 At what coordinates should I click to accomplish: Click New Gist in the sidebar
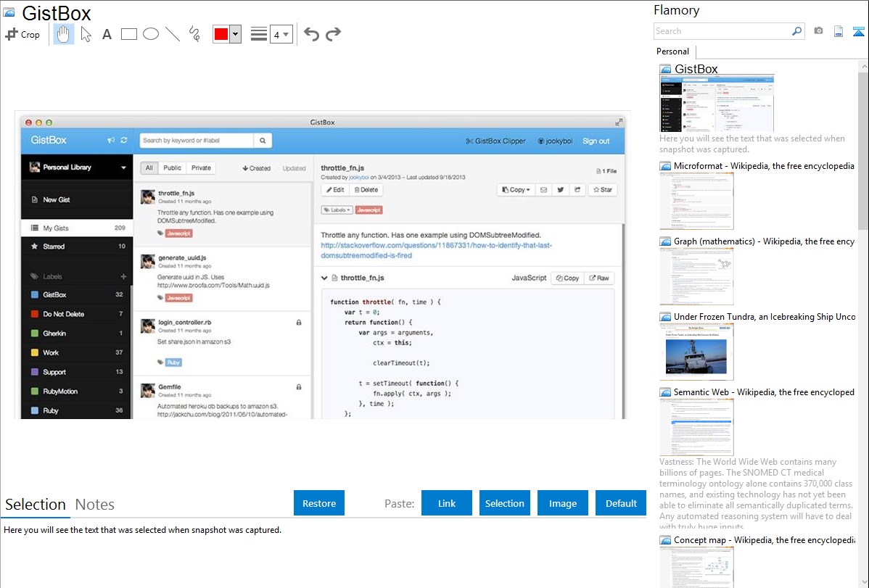coord(56,199)
